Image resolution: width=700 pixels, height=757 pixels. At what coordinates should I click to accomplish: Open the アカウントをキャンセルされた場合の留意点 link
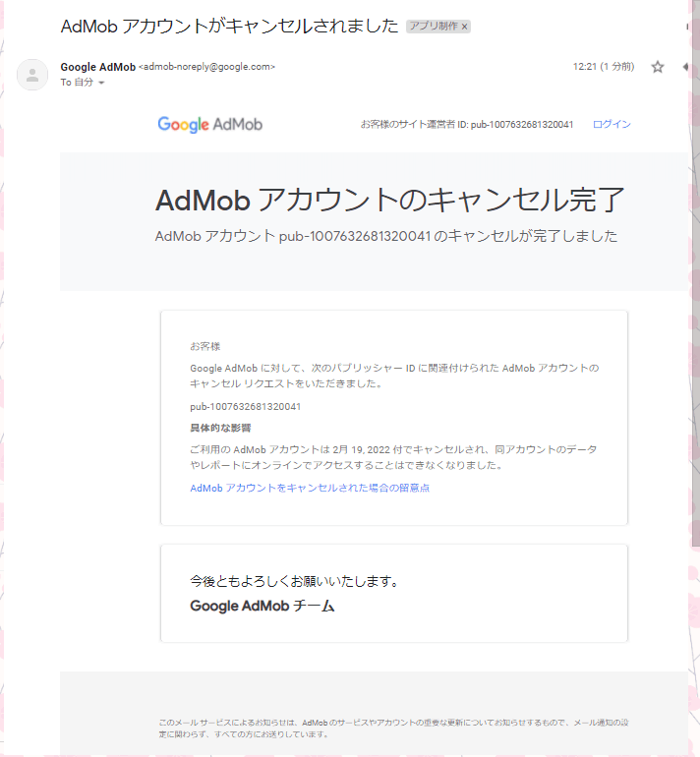click(310, 488)
